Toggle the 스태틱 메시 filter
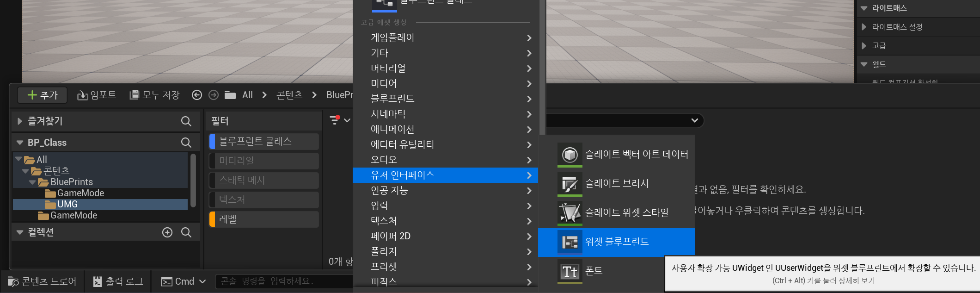Image resolution: width=980 pixels, height=293 pixels. 264,180
